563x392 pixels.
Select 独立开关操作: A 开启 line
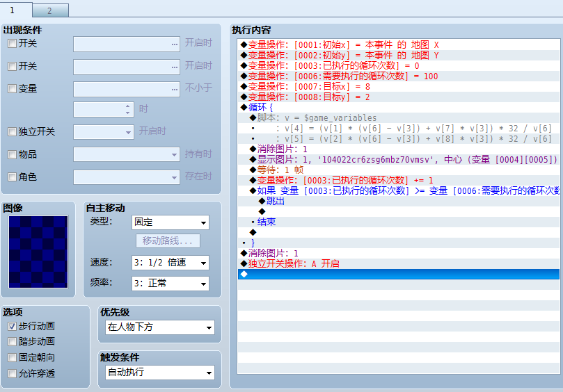pos(399,263)
